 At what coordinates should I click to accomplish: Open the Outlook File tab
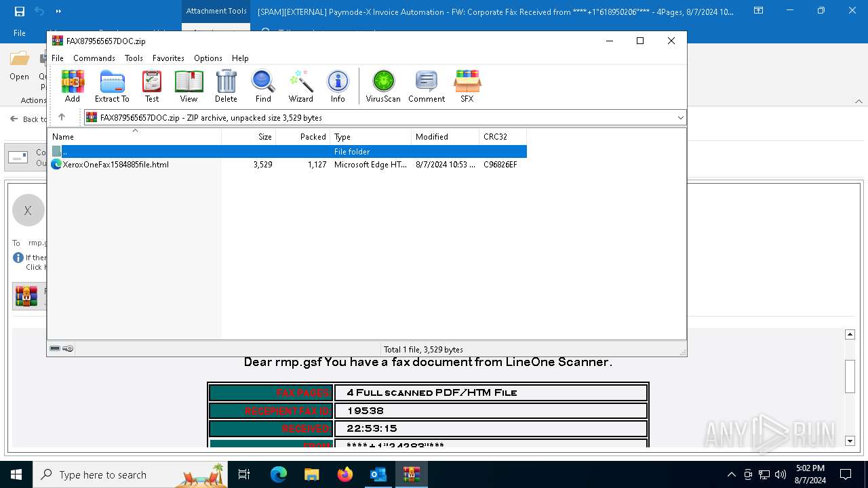[20, 33]
